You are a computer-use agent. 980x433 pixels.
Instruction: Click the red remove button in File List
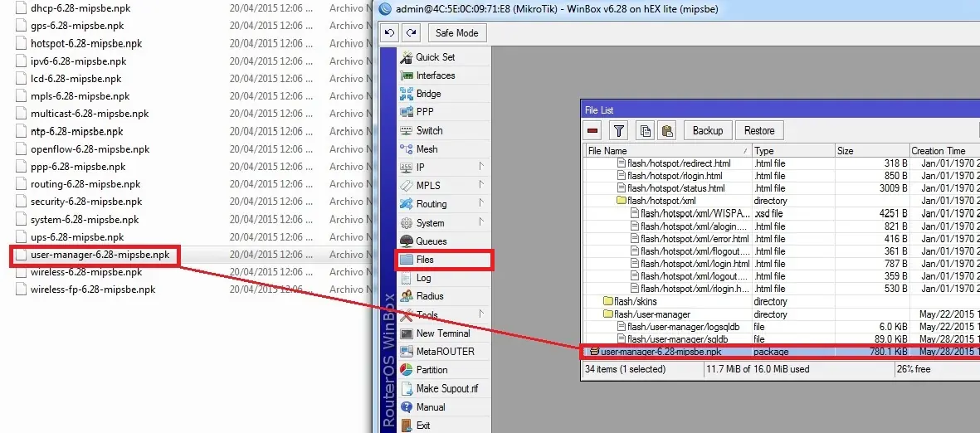(x=593, y=130)
